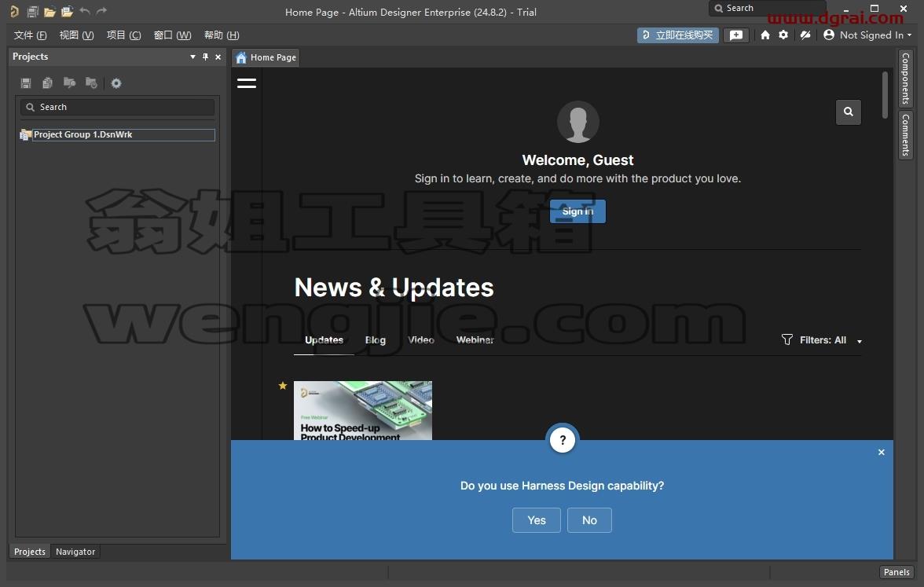Open the 帮助 (H) menu
Screen dimensions: 924x587
[x=222, y=35]
